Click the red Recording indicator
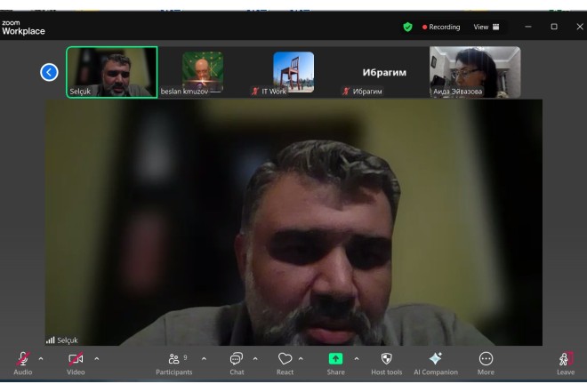Viewport: 587px width, 392px height. [441, 27]
